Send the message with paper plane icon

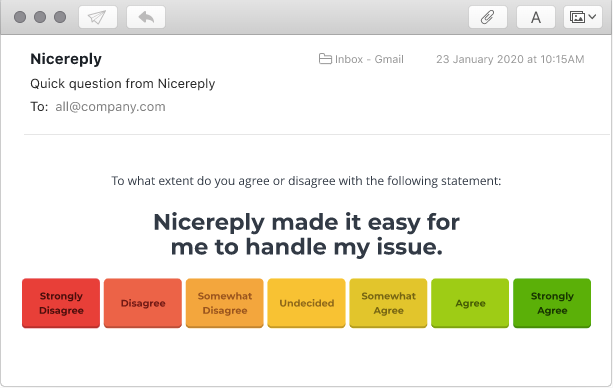98,17
